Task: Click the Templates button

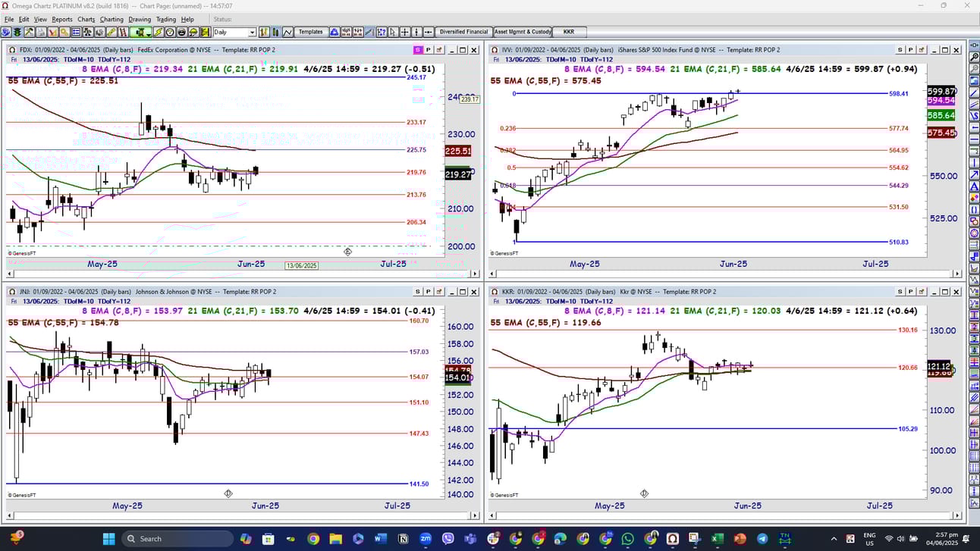Action: click(x=310, y=32)
